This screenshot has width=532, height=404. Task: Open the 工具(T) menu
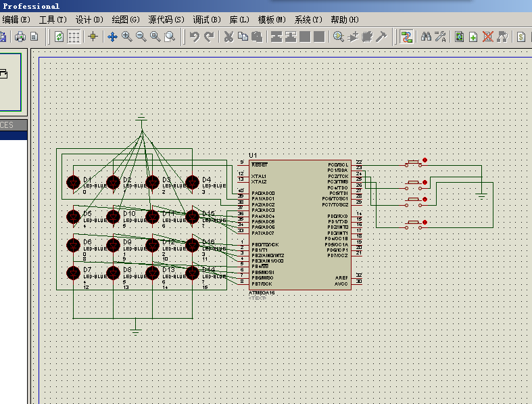coord(53,20)
